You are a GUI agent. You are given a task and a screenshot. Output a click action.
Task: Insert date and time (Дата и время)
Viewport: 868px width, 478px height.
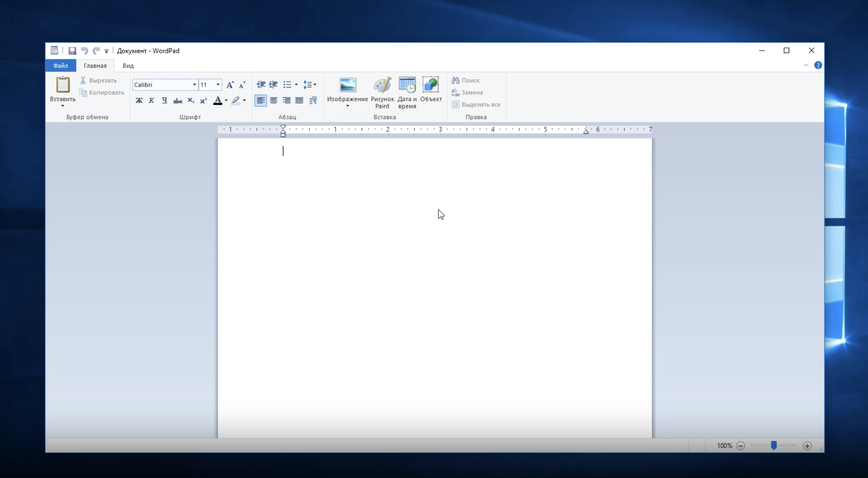point(407,92)
